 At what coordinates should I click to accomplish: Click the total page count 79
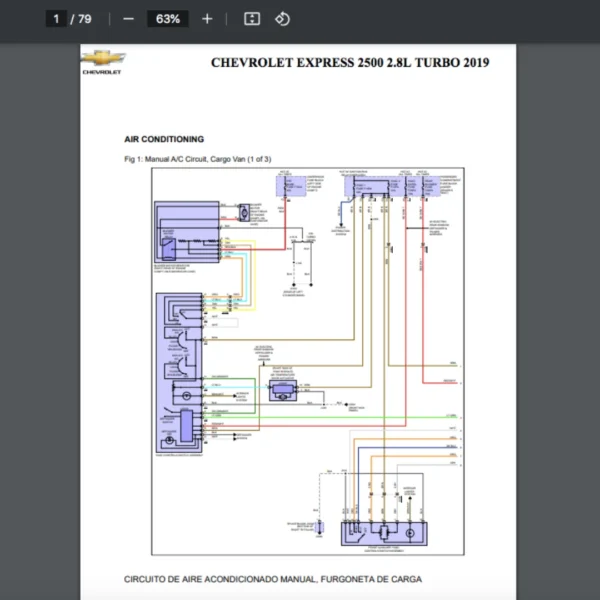tap(85, 19)
